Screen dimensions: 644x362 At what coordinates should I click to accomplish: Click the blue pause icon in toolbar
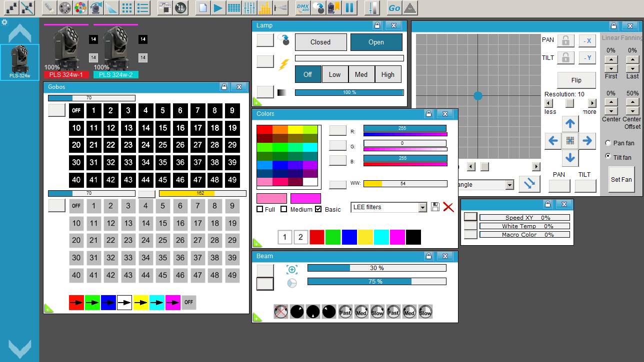[349, 8]
